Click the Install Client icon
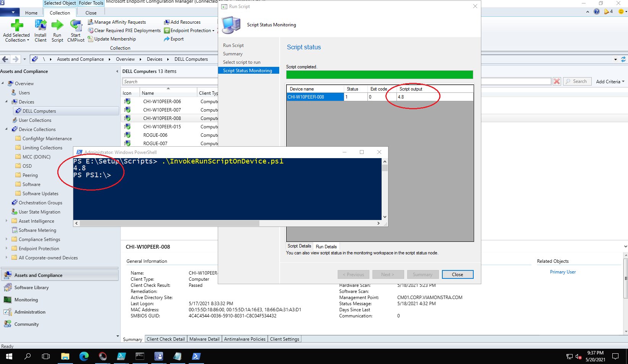The image size is (628, 364). (x=40, y=30)
